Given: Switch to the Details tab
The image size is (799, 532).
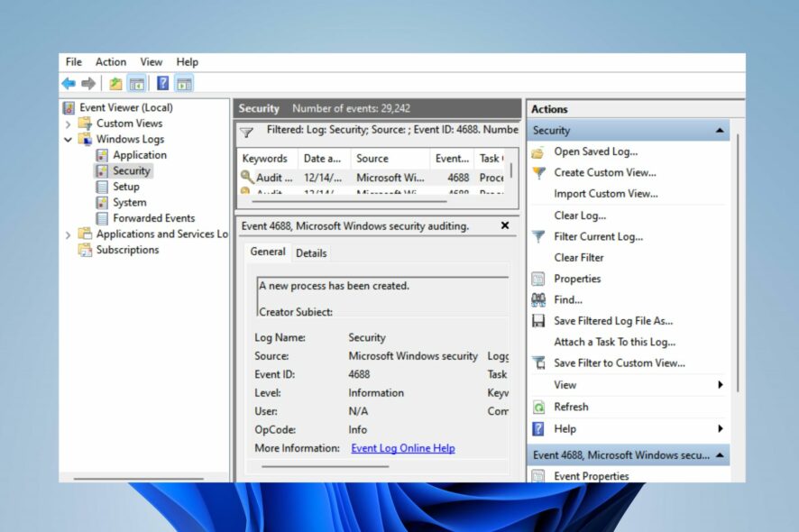Looking at the screenshot, I should tap(311, 253).
